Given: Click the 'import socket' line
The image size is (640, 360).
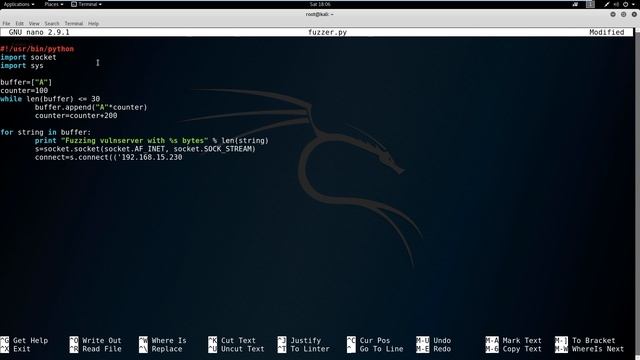Looking at the screenshot, I should point(28,57).
